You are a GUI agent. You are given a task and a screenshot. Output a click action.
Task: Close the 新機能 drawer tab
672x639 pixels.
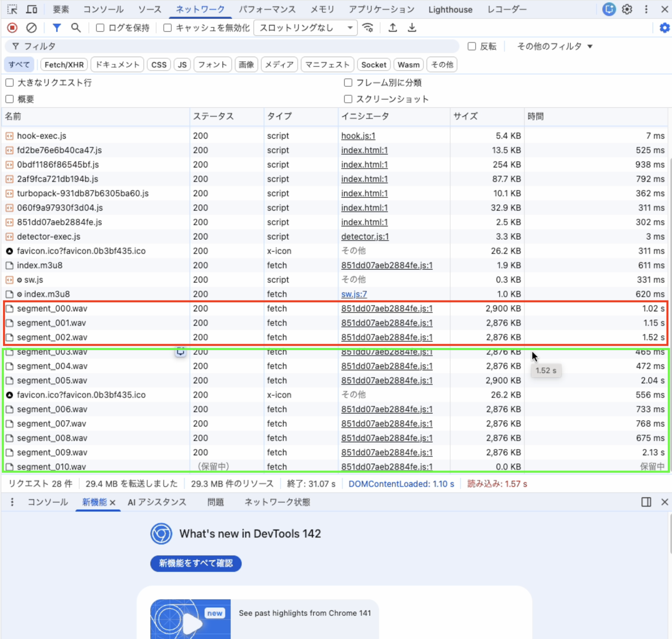[113, 503]
